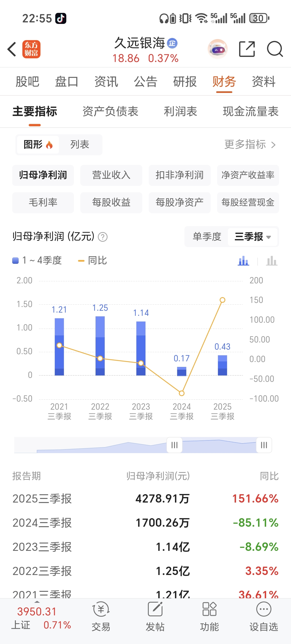Viewport: 291px width, 644px height.
Task: Open the 公告 tab
Action: (x=146, y=82)
